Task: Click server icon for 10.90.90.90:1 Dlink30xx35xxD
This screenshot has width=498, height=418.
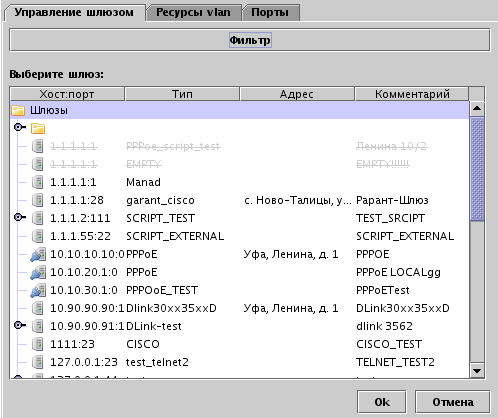Action: point(38,308)
